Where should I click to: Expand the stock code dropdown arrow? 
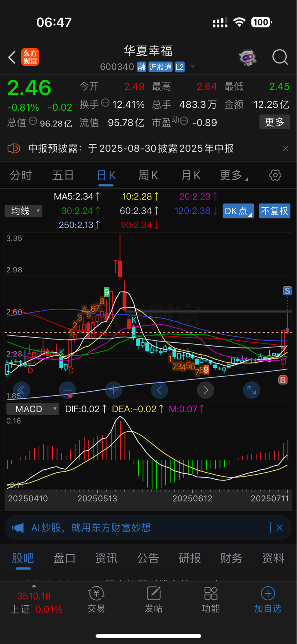[192, 67]
